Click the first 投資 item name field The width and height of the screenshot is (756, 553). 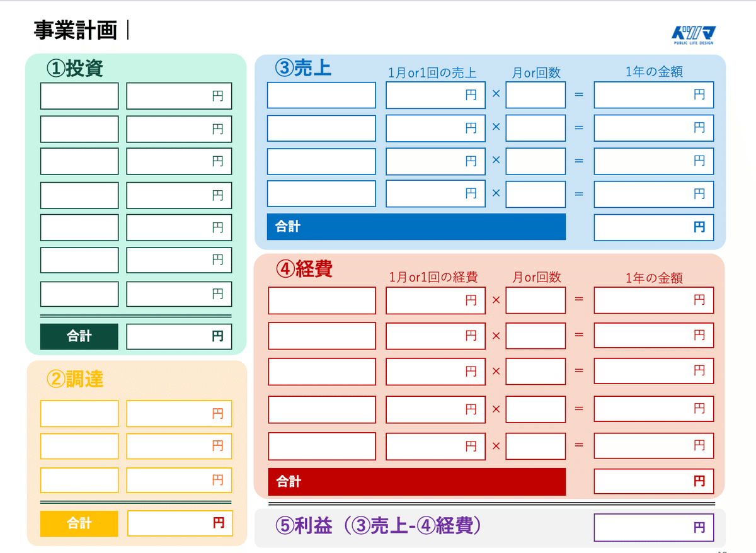point(79,96)
